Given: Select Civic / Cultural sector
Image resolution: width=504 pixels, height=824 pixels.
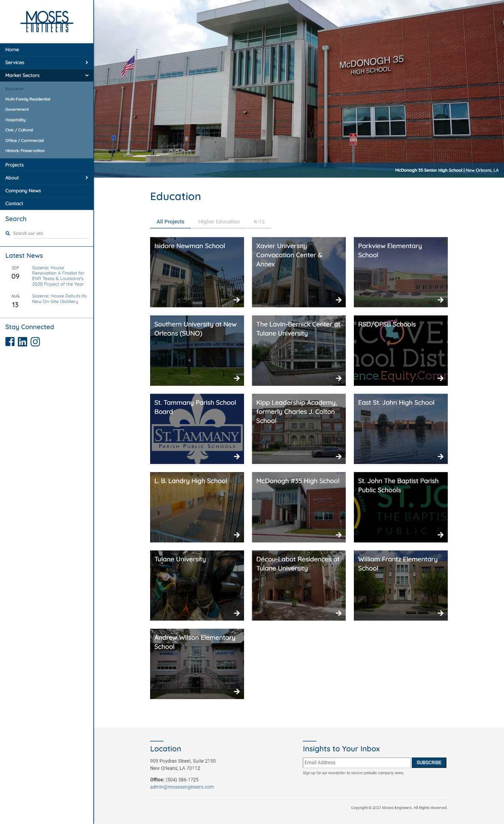Looking at the screenshot, I should (x=19, y=130).
